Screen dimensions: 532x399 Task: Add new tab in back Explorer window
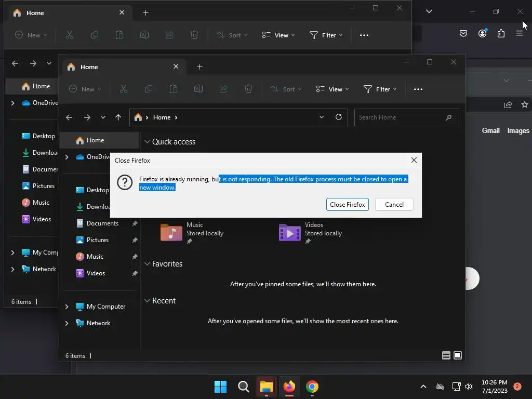click(x=146, y=13)
